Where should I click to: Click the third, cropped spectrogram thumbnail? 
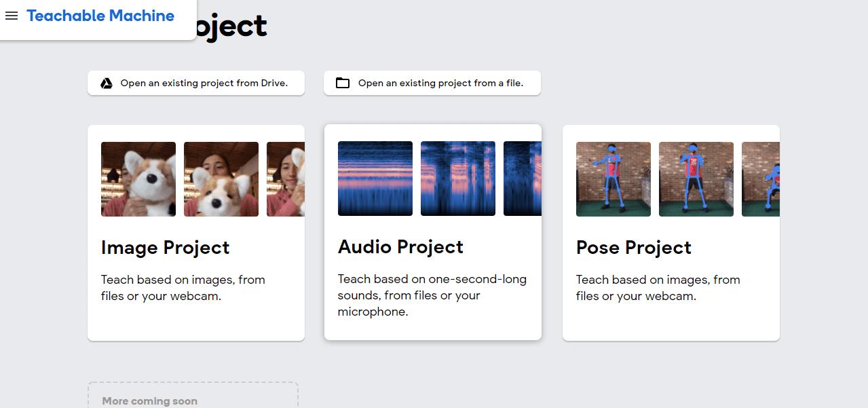[x=523, y=179]
